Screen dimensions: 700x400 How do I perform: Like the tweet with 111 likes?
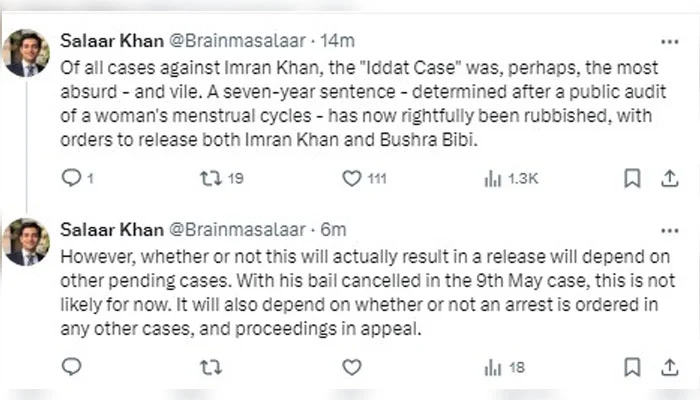(351, 178)
